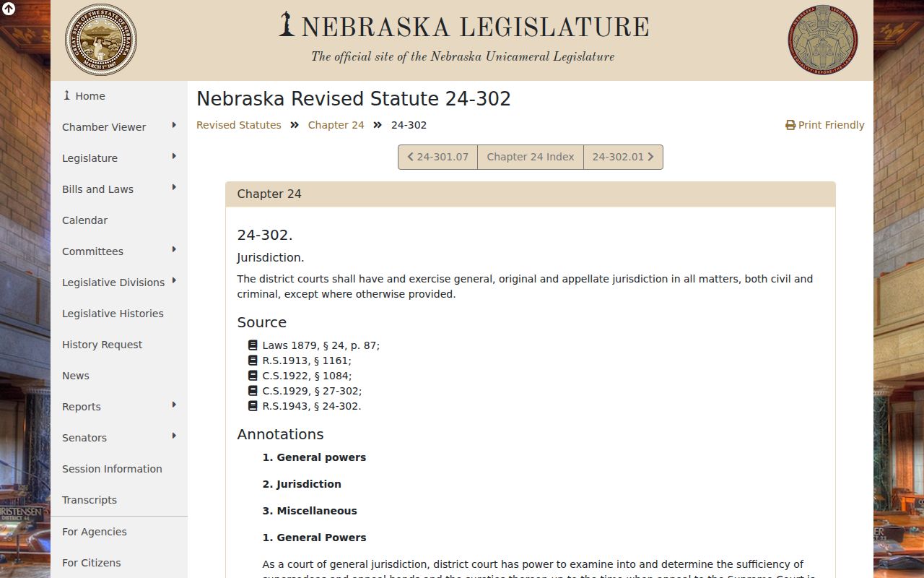Screen dimensions: 924x578
Task: Go to Home in the sidebar
Action: 119,96
